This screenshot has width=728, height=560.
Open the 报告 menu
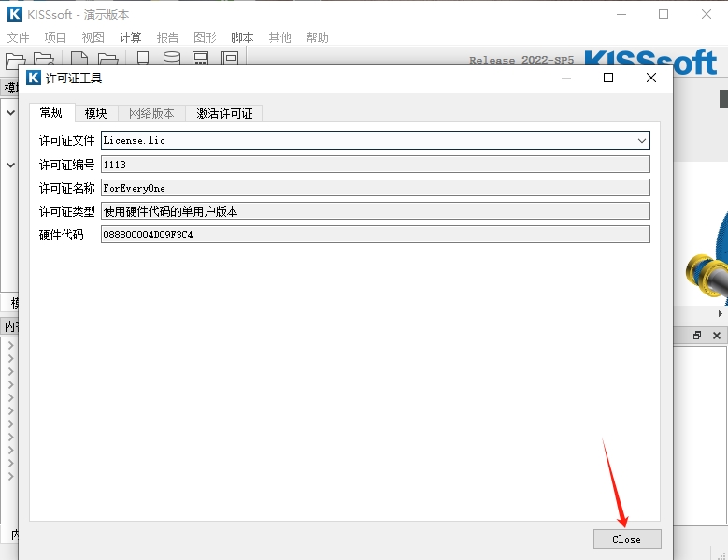tap(167, 37)
